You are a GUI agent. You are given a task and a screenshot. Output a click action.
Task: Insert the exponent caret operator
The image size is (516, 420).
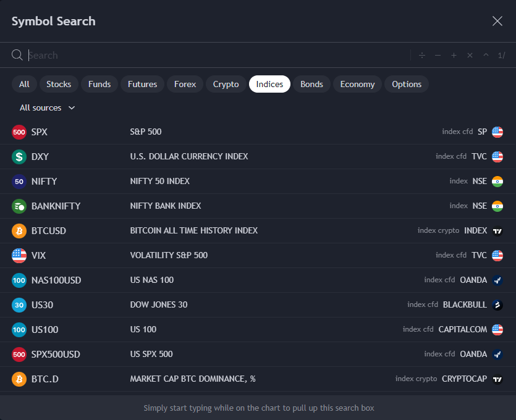(x=486, y=56)
